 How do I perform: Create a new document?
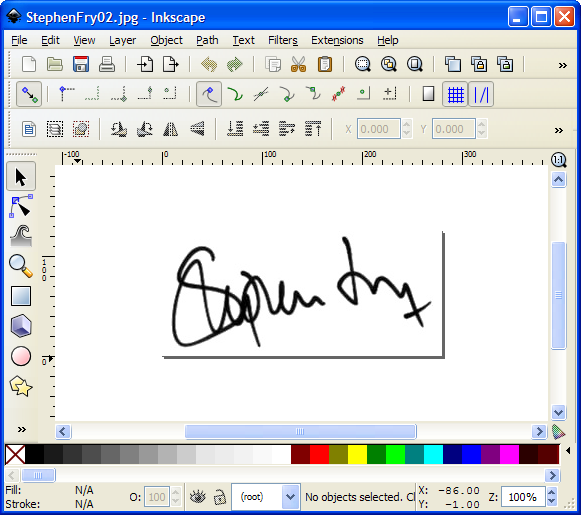point(29,64)
